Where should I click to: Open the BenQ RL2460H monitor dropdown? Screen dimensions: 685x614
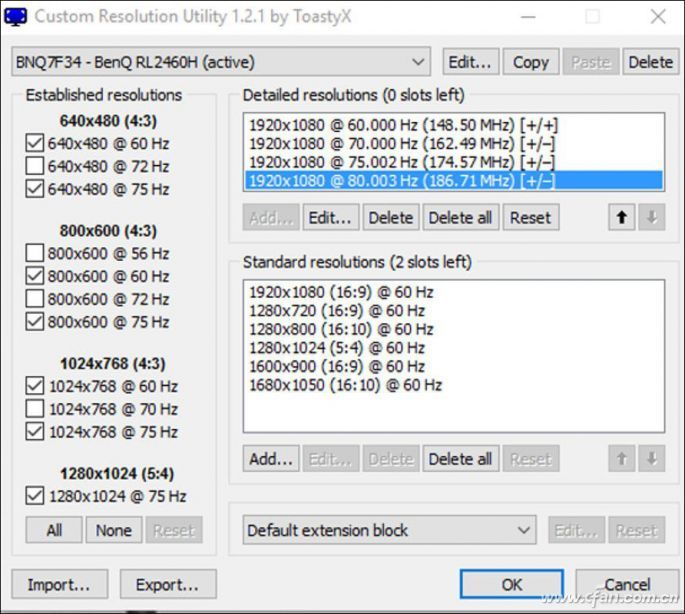[221, 62]
